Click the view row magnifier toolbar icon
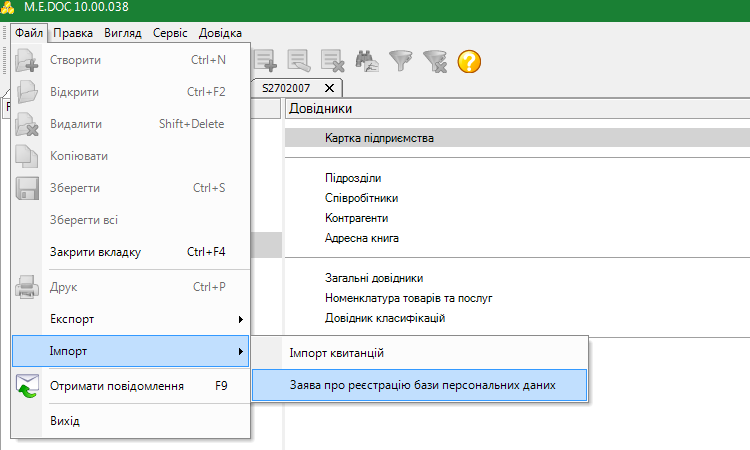This screenshot has height=450, width=750. pyautogui.click(x=299, y=61)
